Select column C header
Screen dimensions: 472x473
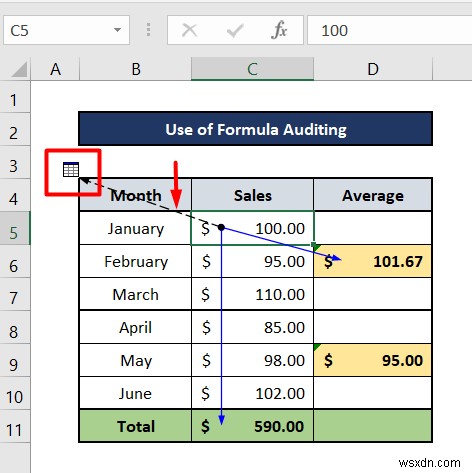pos(252,69)
